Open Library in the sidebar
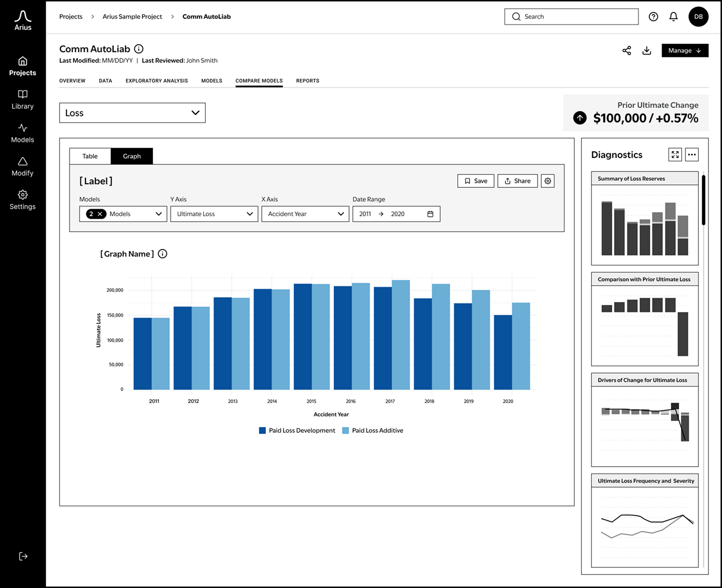The height and width of the screenshot is (588, 722). tap(23, 100)
